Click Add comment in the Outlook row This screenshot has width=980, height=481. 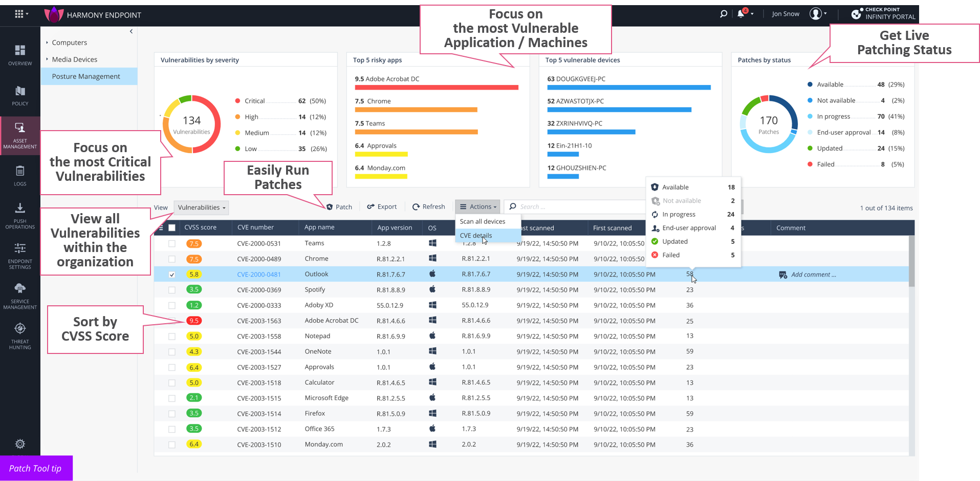(x=813, y=275)
